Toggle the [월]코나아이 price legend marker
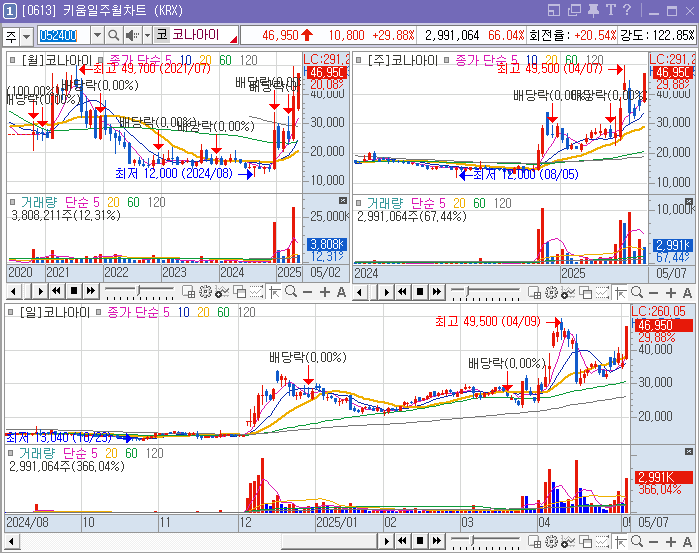Image resolution: width=699 pixels, height=553 pixels. pyautogui.click(x=12, y=59)
